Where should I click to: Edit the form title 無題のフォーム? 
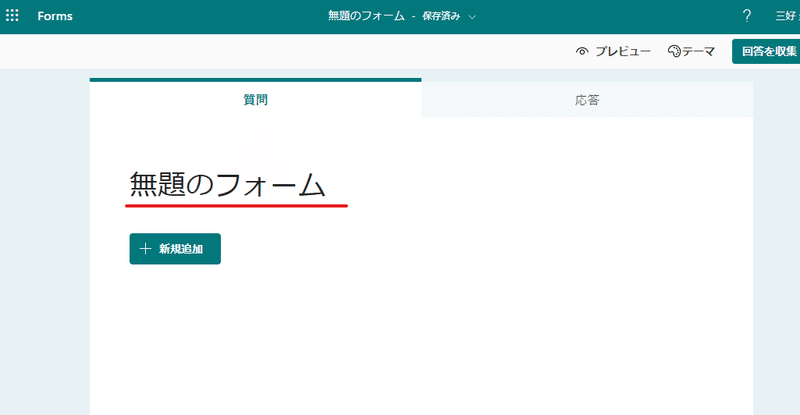point(228,185)
